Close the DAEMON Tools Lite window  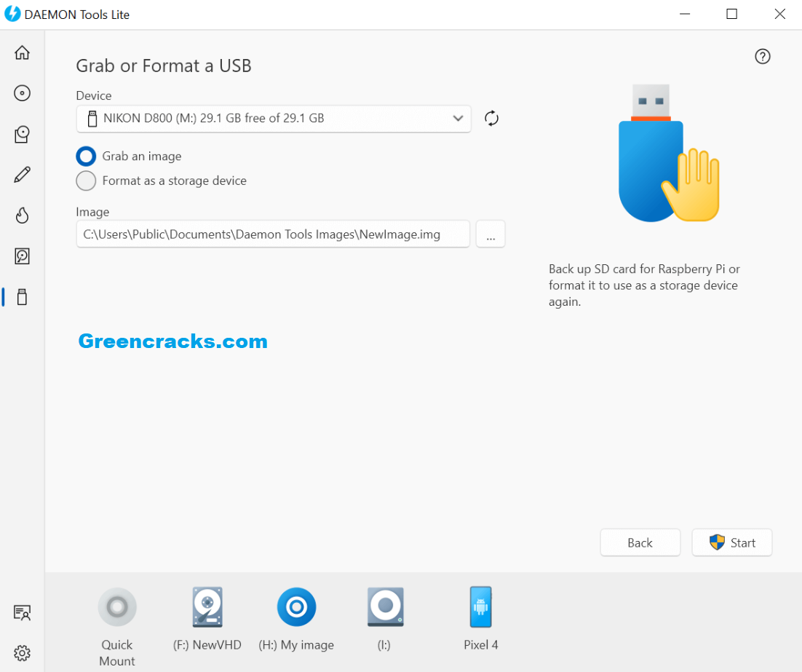pyautogui.click(x=779, y=15)
